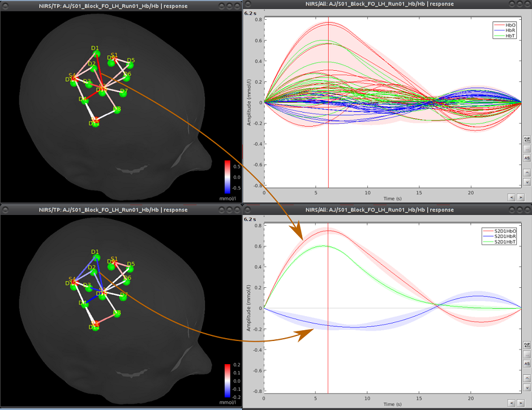This screenshot has height=410, width=532.
Task: Click the 0.5 mmol/l colorbar in top 3D view
Action: pos(228,176)
